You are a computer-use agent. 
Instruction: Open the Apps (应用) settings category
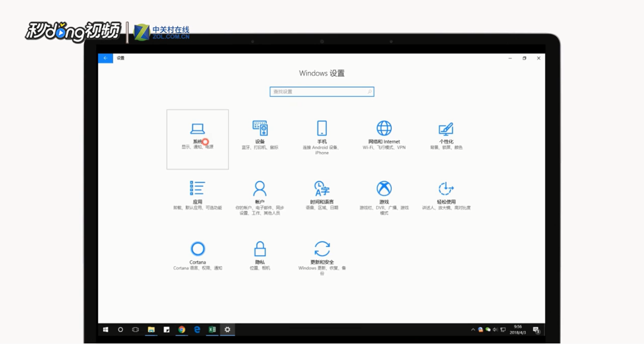click(x=198, y=194)
